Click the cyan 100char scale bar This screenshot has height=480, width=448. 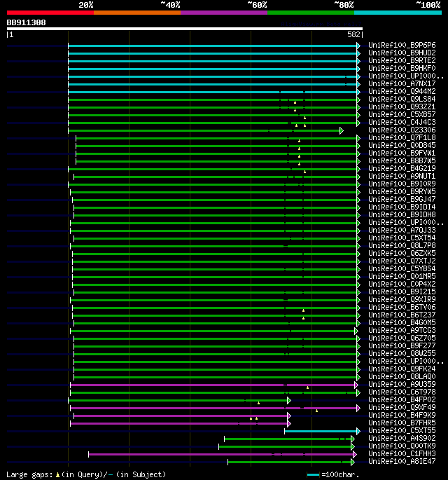pos(313,475)
